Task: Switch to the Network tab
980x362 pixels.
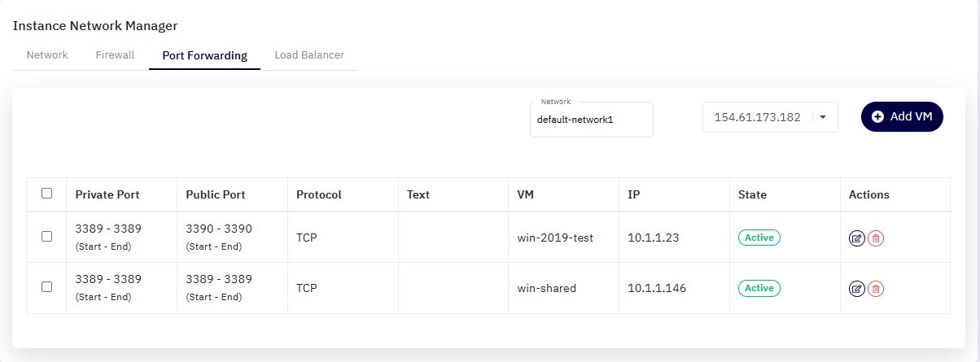Action: (x=47, y=55)
